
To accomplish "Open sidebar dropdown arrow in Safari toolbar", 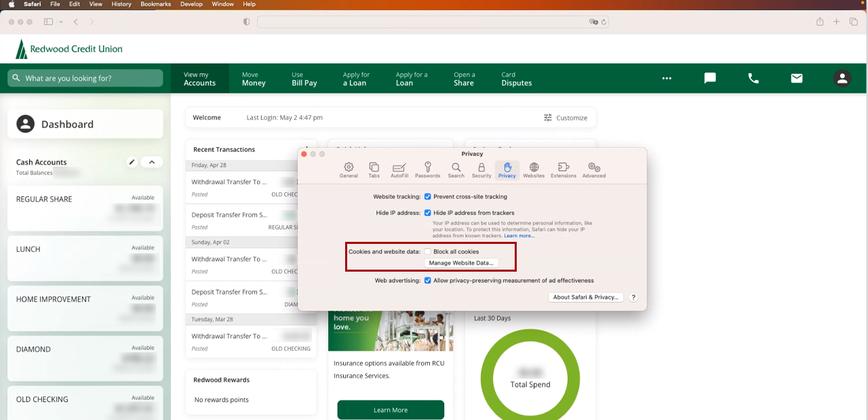I will tap(61, 22).
